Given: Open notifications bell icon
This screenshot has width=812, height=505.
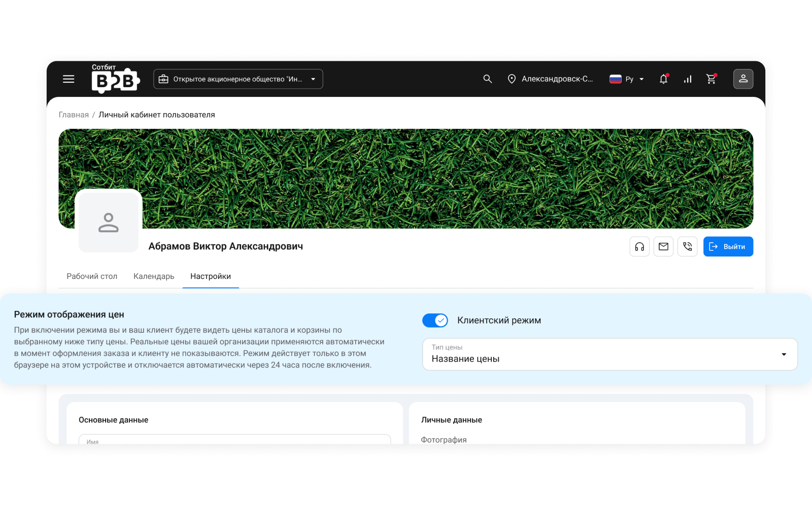Looking at the screenshot, I should 663,79.
